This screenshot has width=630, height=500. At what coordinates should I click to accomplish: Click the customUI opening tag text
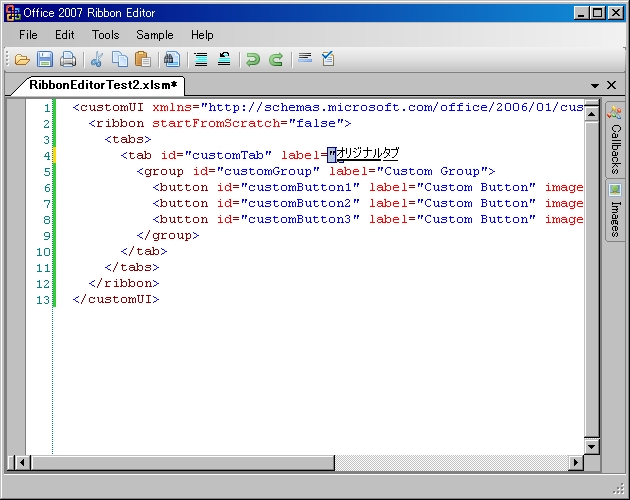coord(108,107)
